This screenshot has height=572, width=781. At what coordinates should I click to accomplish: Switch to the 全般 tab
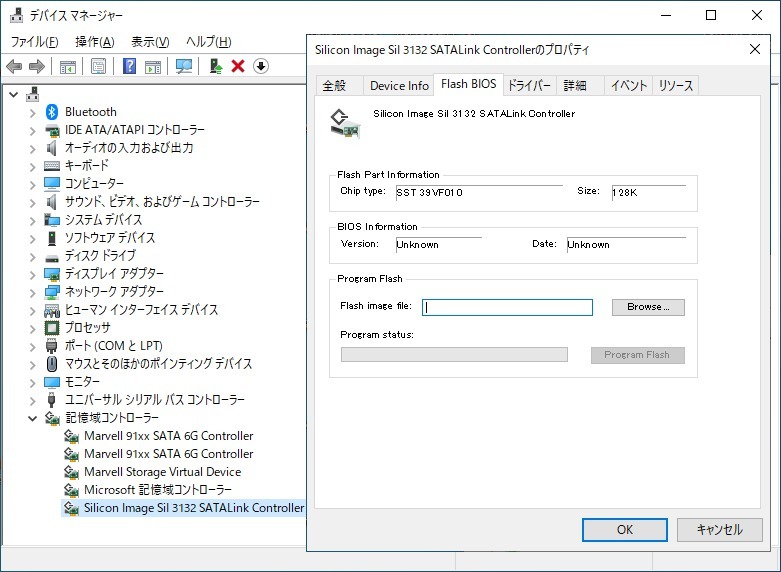340,86
